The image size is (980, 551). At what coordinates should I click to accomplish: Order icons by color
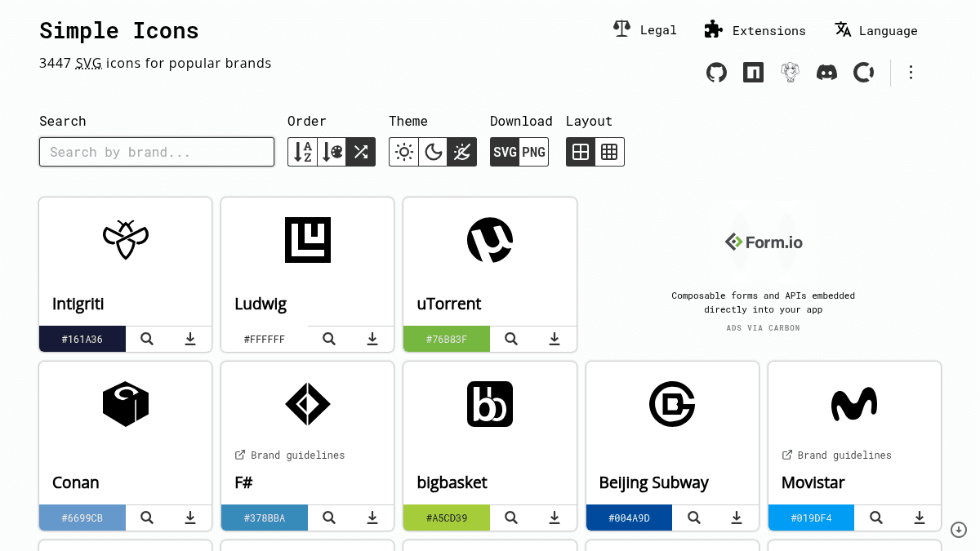(332, 152)
